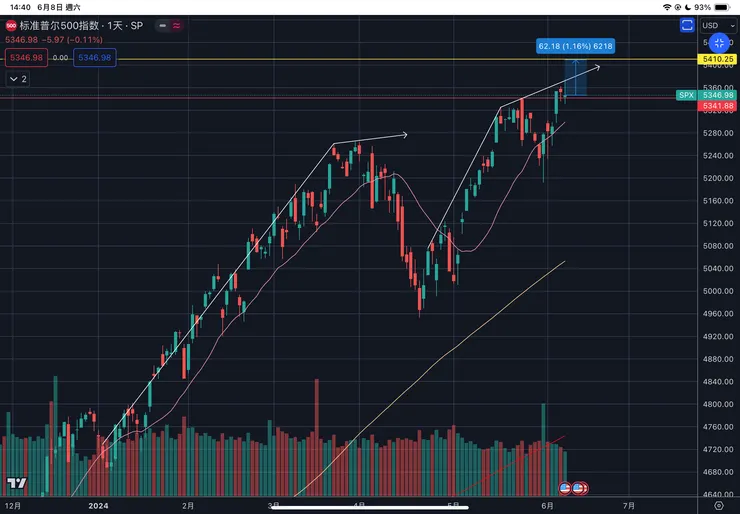740x514 pixels.
Task: Tap the yellow 5410.25 price label
Action: [716, 60]
